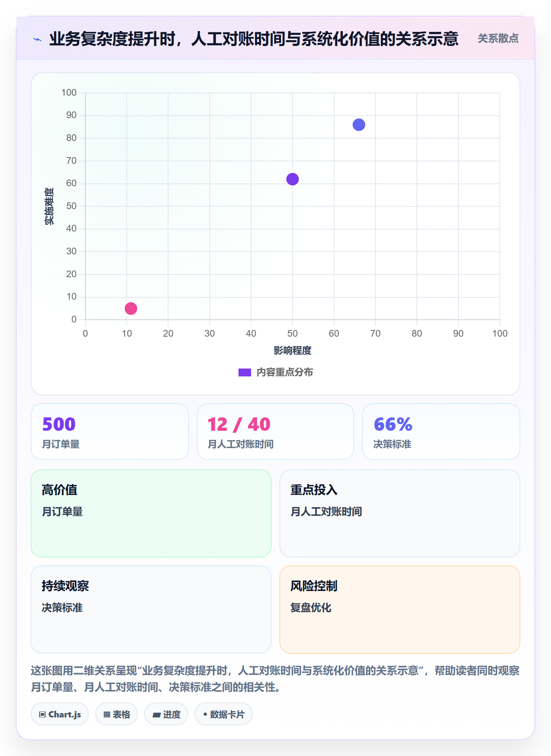The height and width of the screenshot is (756, 551).
Task: Click the chart title 业务复杂度提升时 heading
Action: 254,39
